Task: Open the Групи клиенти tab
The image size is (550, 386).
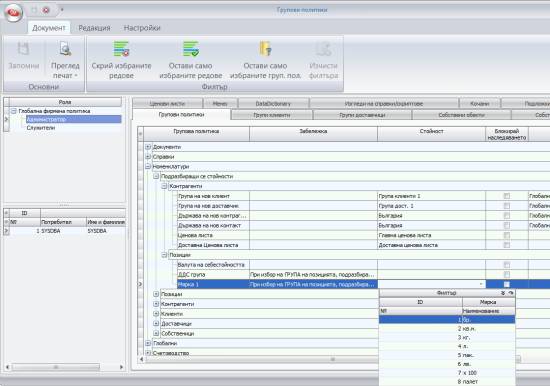Action: click(x=272, y=115)
